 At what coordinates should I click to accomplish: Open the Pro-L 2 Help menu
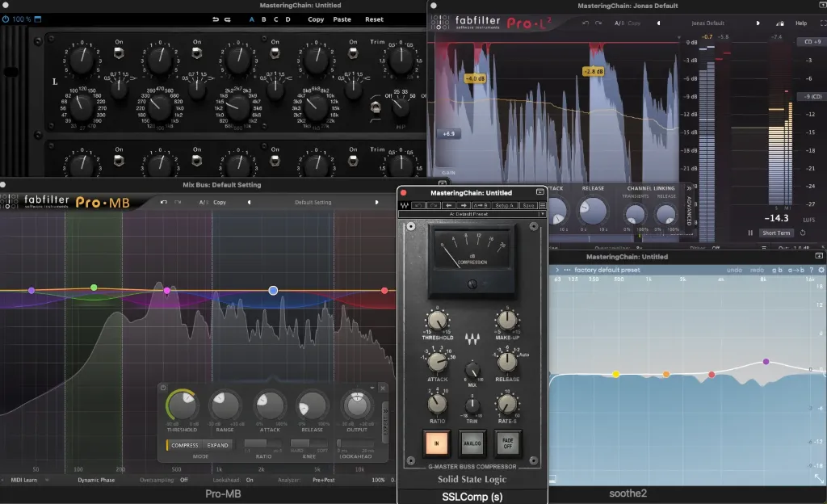[801, 23]
